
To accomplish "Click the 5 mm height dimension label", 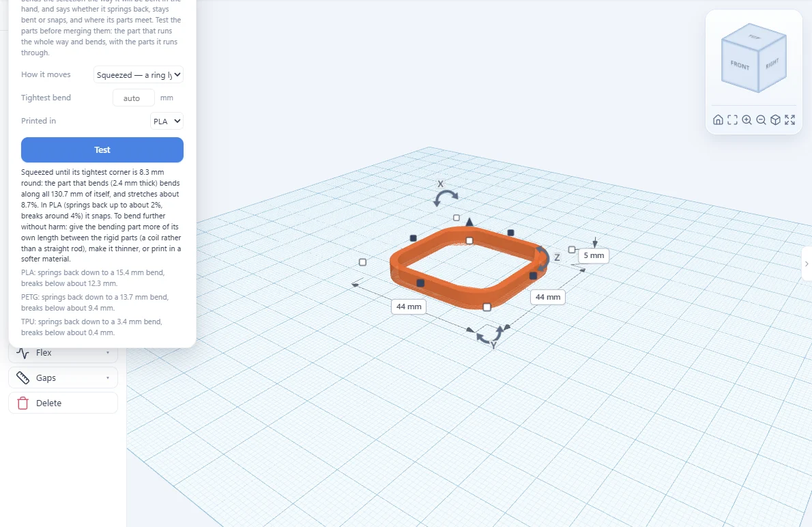I will [x=594, y=255].
